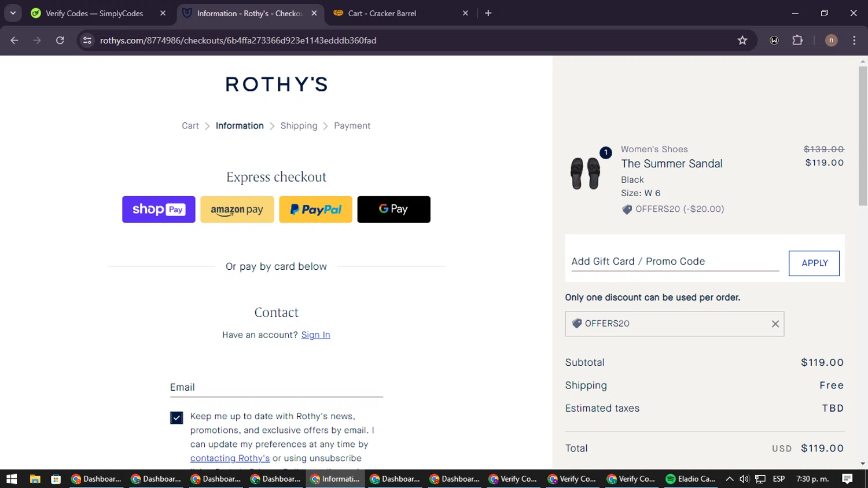The width and height of the screenshot is (868, 488).
Task: Click the Summer Sandal product thumbnail
Action: [586, 173]
